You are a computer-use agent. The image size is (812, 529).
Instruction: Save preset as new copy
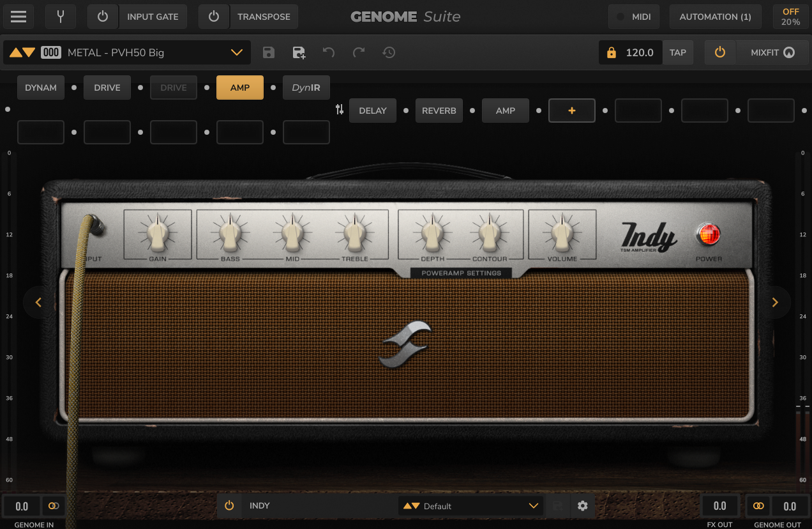299,52
